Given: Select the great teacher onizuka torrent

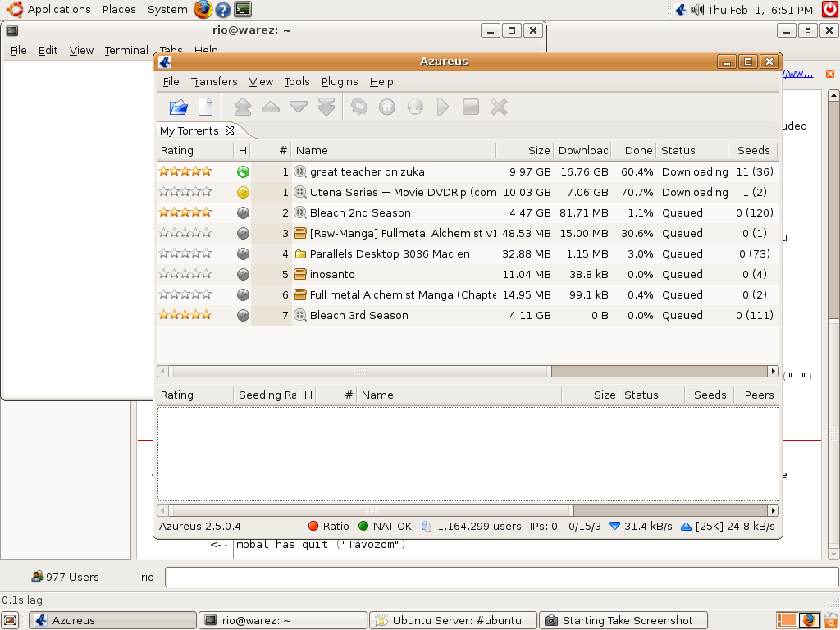Looking at the screenshot, I should coord(467,172).
